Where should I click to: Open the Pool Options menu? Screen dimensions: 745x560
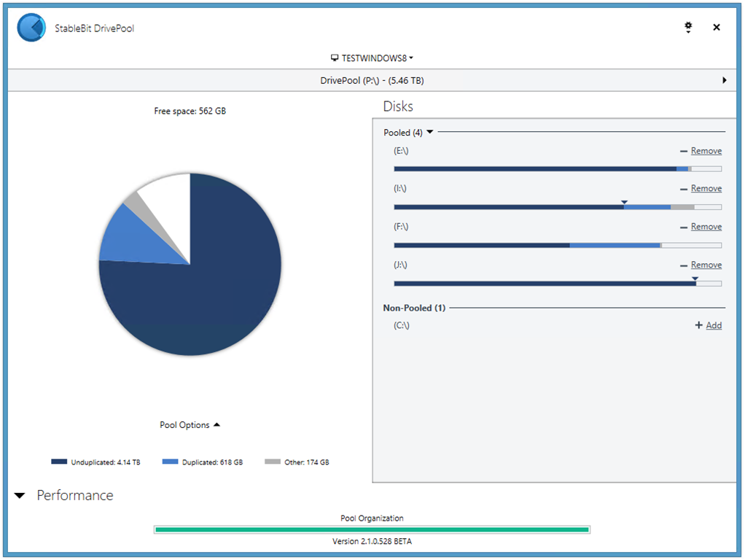coord(190,424)
